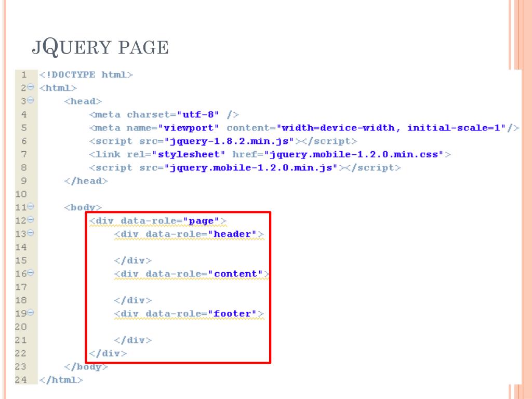Click the div data-role="page" line
532x399 pixels.
click(x=158, y=221)
